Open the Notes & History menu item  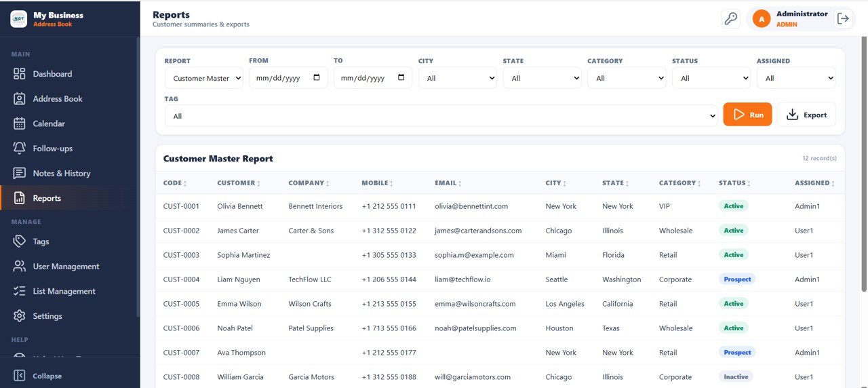[x=69, y=174]
